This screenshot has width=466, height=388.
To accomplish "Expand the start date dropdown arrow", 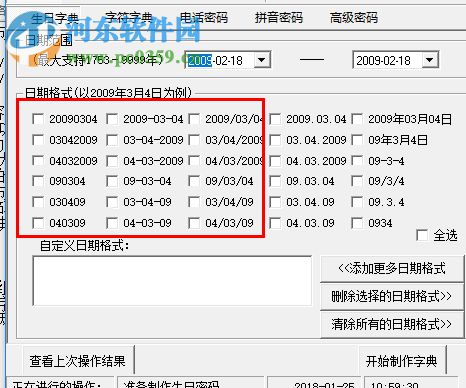I will 262,60.
